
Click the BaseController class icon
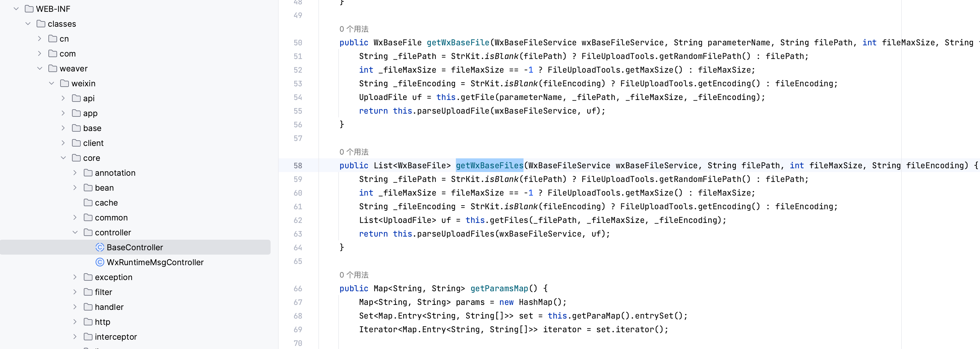(100, 247)
